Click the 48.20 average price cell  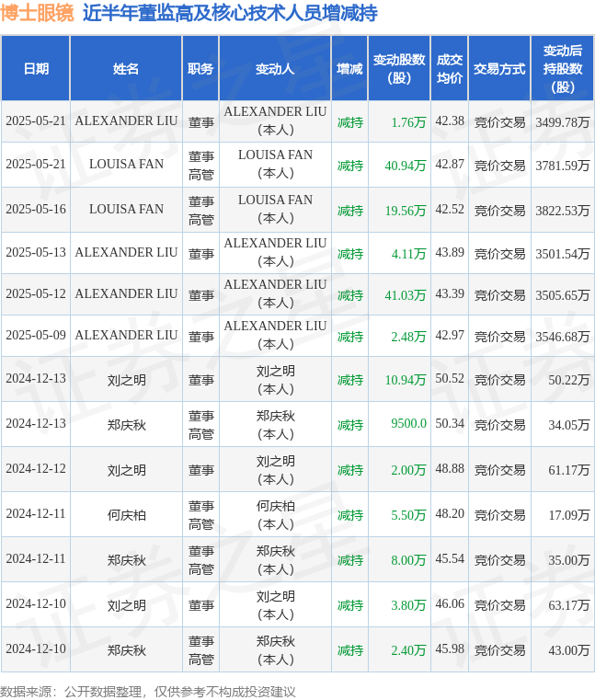pos(450,514)
